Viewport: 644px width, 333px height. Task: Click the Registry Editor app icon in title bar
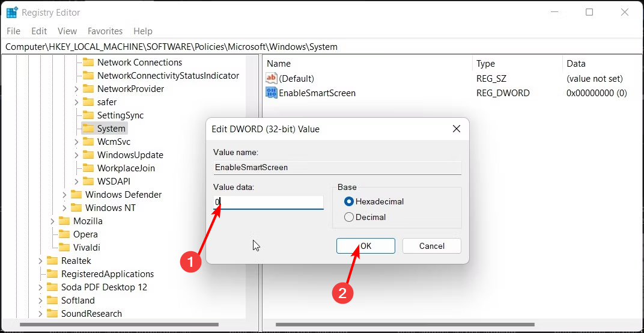(x=11, y=13)
